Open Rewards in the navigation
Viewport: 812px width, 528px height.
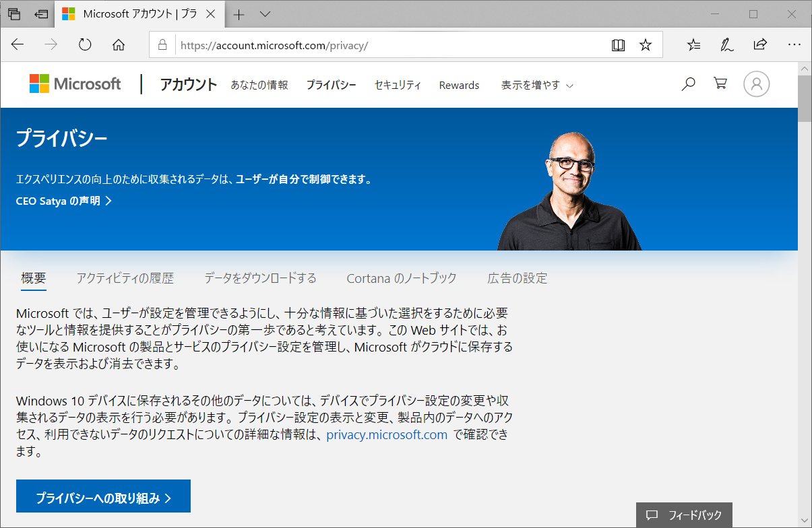click(x=459, y=86)
